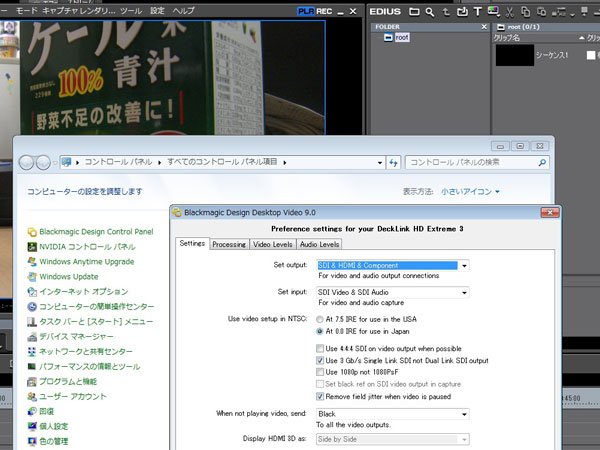Open インターネット オプション item
600x450 pixels.
click(78, 292)
